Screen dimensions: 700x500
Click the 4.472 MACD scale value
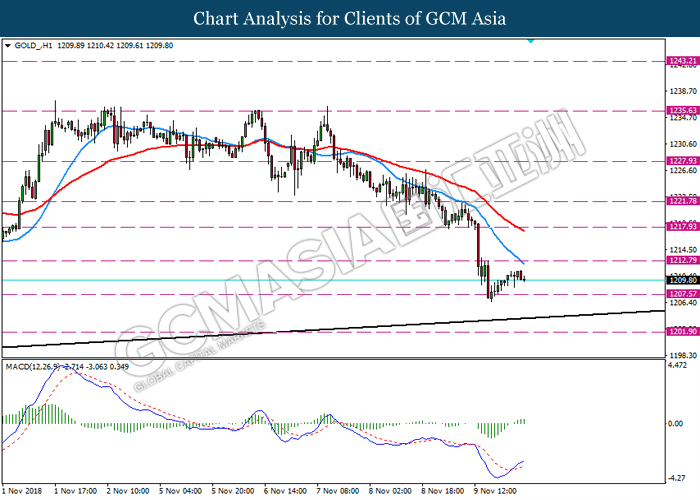point(677,366)
